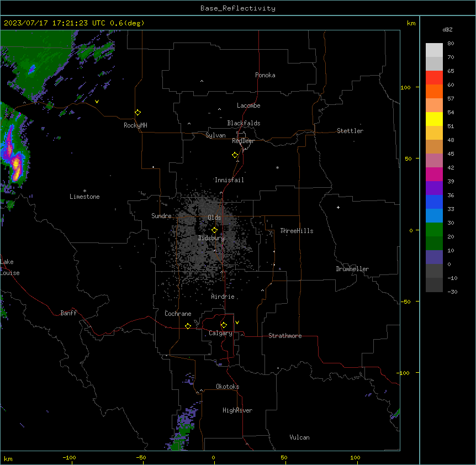Select the yellow 51-54 dBZ legend swatch

coord(434,119)
